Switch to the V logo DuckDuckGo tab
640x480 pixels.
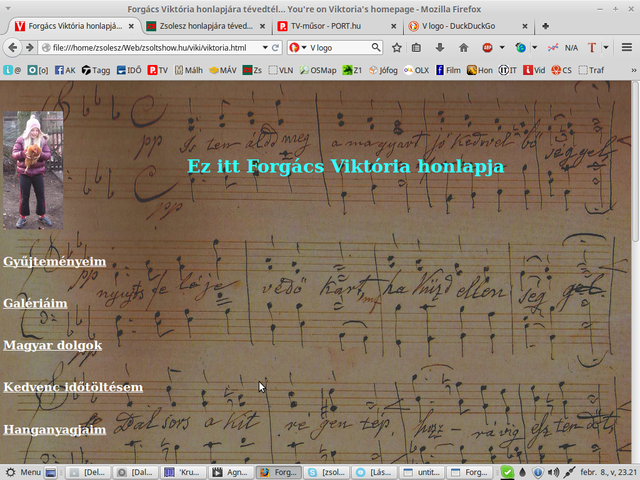[x=468, y=26]
